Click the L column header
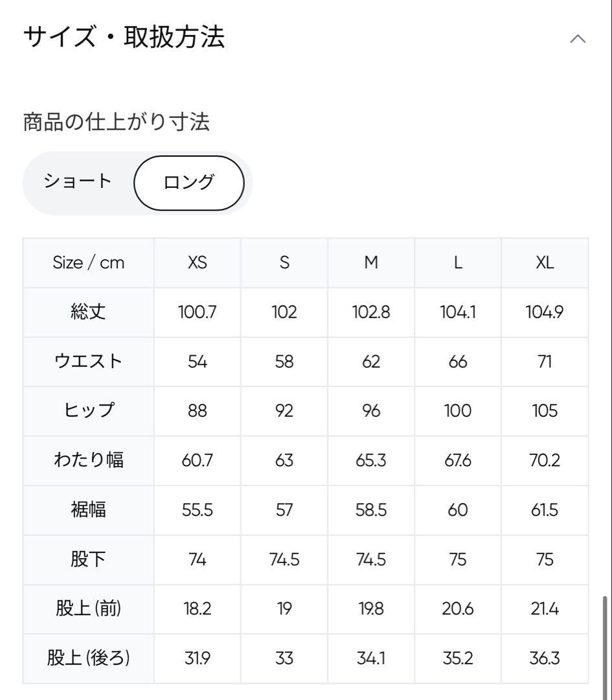The width and height of the screenshot is (612, 700). click(x=458, y=262)
